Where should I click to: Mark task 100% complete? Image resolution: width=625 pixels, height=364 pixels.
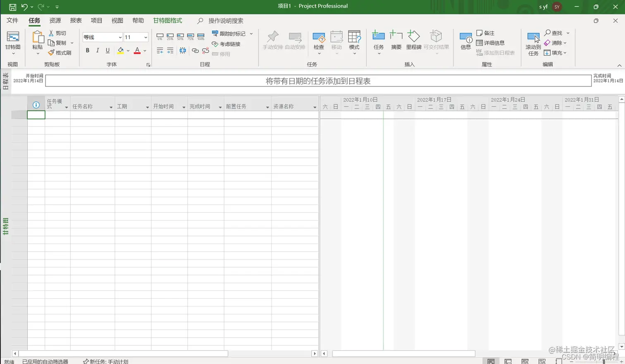coord(201,37)
